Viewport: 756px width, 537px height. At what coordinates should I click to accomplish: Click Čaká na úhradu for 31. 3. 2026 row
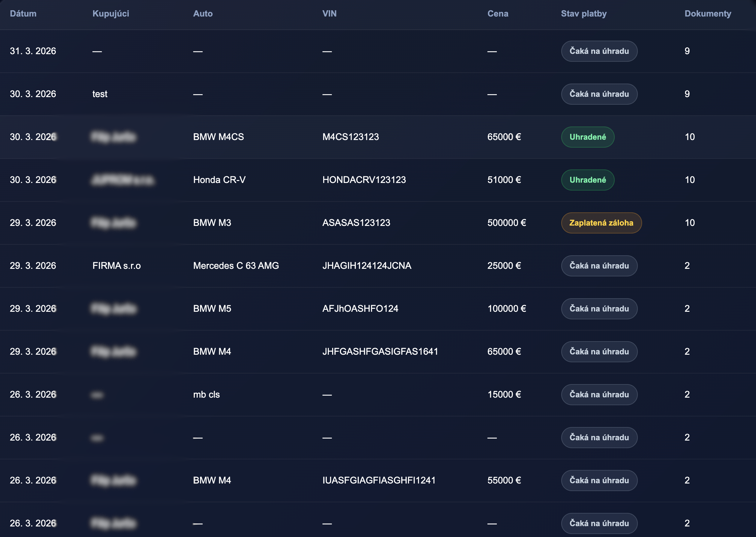pyautogui.click(x=599, y=51)
